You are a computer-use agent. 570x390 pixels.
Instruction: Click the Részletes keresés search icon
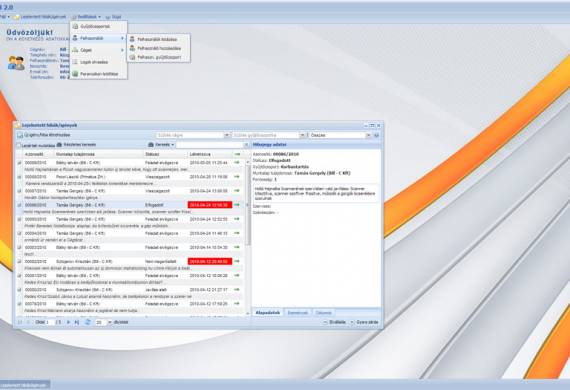point(59,145)
